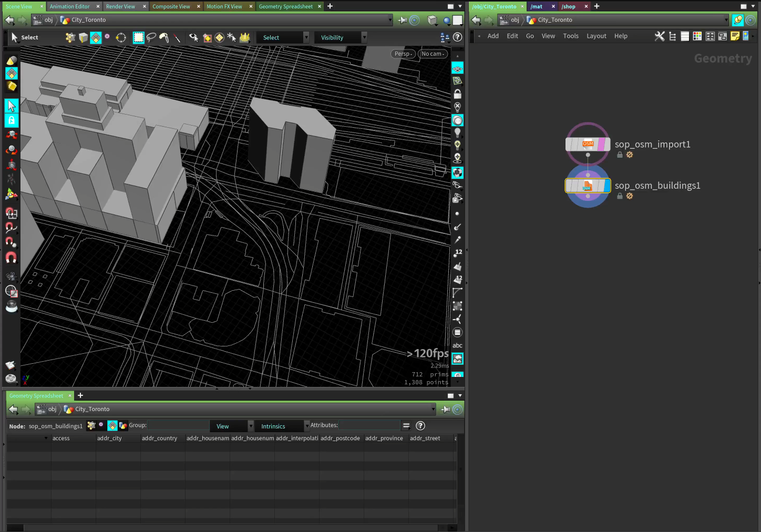The image size is (761, 532).
Task: Click the Group input field in spreadsheet
Action: tap(178, 425)
